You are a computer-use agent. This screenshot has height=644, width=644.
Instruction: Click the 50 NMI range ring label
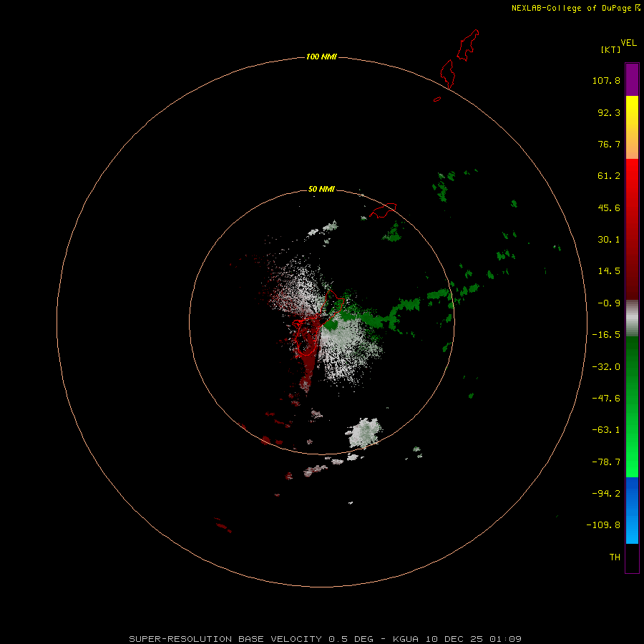321,189
